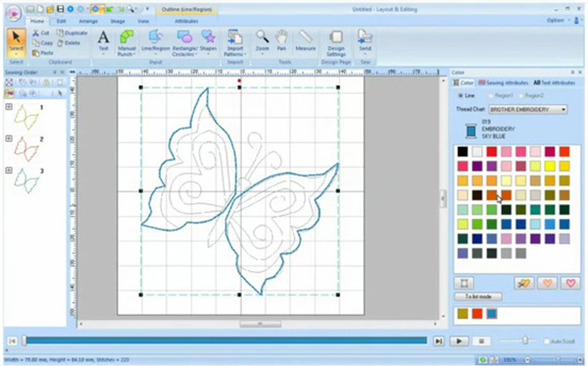This screenshot has width=588, height=366.
Task: Select the Text tool in ribbon
Action: pyautogui.click(x=103, y=42)
